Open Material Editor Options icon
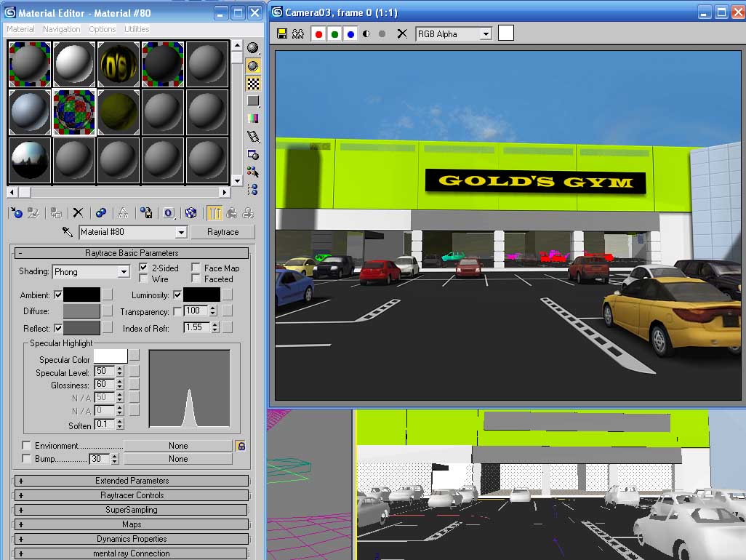746x560 pixels. (252, 155)
